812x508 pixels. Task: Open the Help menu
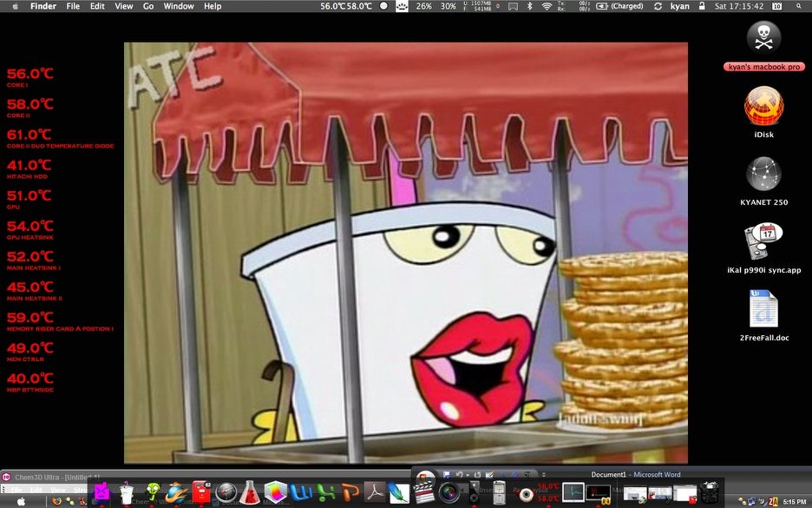pyautogui.click(x=213, y=6)
